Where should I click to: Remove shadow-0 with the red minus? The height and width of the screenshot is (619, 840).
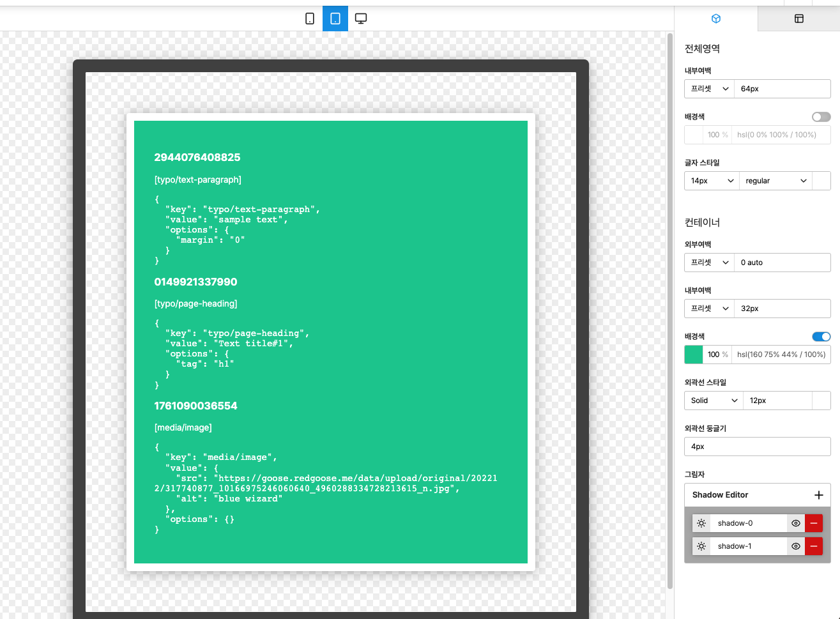(x=814, y=523)
